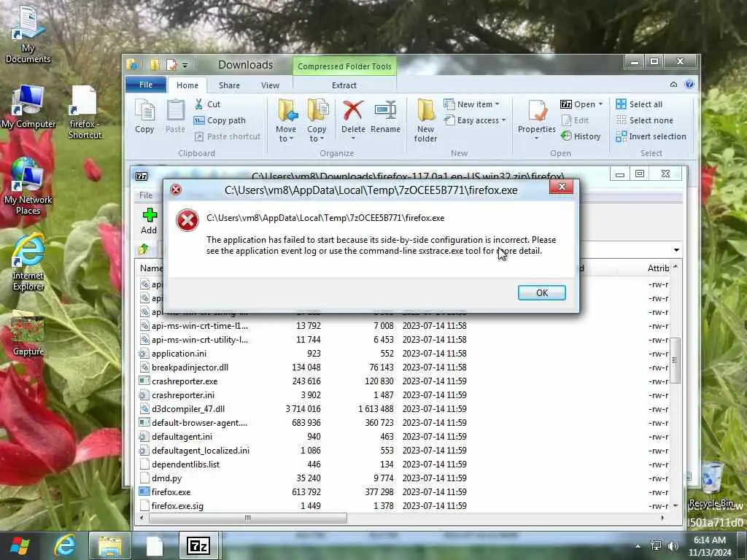Open the Recycle Bin on desktop
This screenshot has width=747, height=560.
(x=712, y=485)
